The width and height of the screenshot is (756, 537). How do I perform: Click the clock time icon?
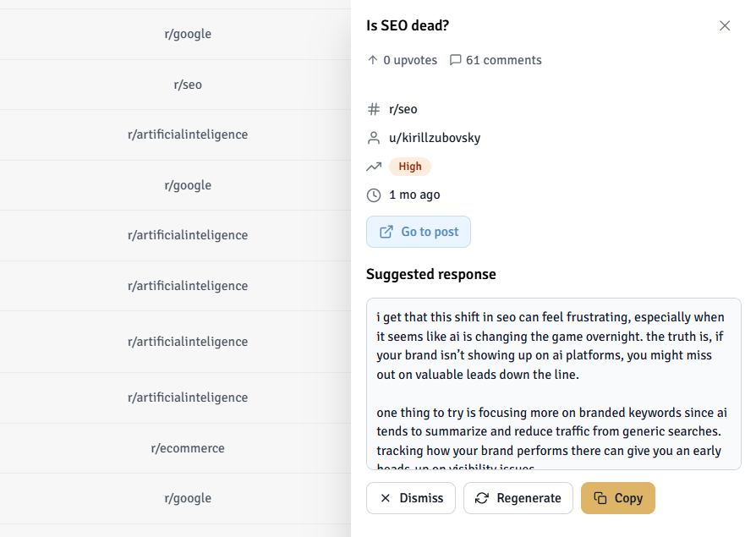point(374,195)
